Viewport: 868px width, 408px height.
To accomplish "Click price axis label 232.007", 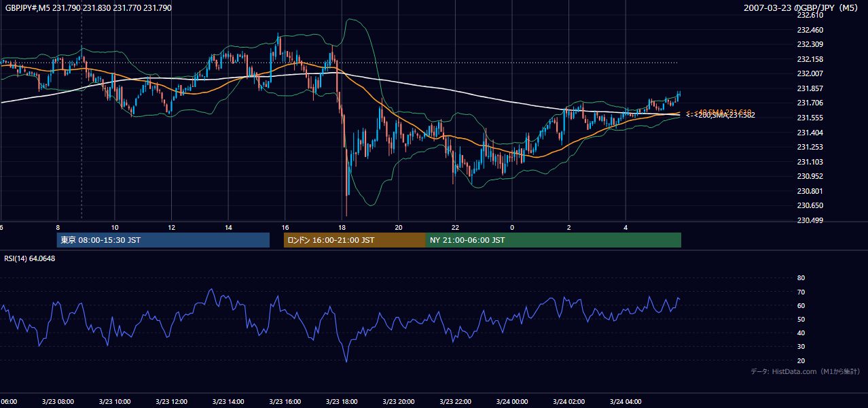I will [810, 73].
